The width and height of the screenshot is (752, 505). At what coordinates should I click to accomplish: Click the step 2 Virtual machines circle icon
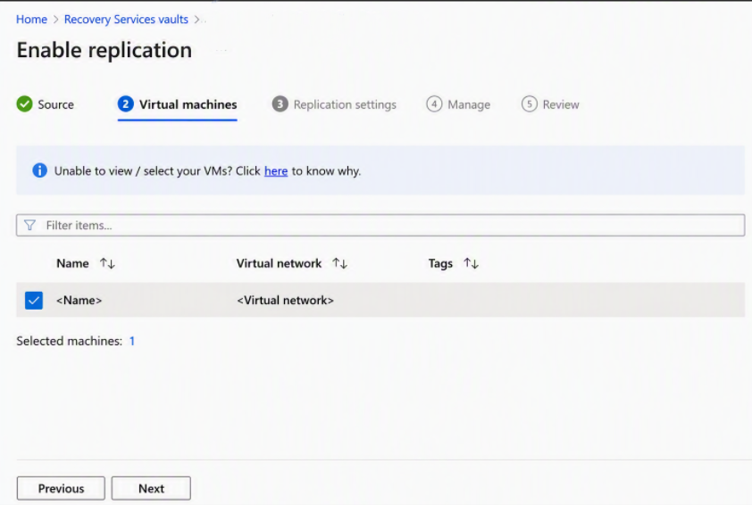126,104
